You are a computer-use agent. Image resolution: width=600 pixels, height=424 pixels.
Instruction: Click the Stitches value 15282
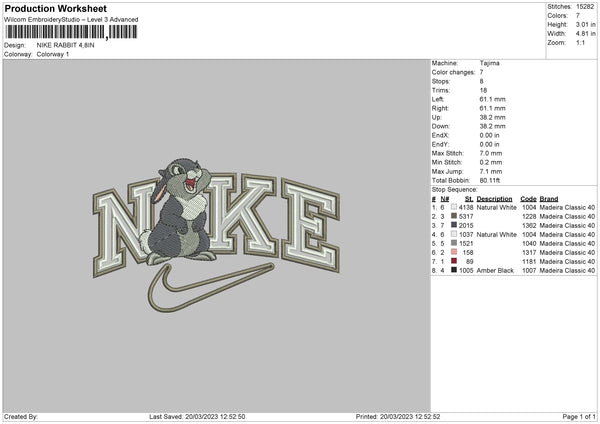coord(585,7)
